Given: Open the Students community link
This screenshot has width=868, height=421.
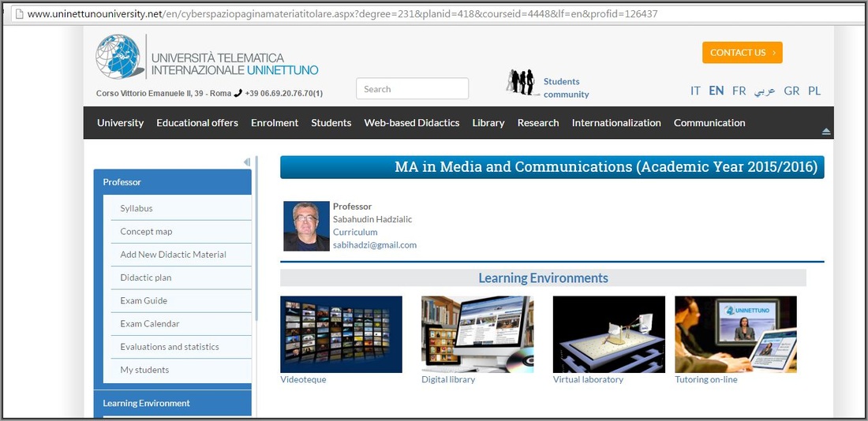Looking at the screenshot, I should click(x=566, y=88).
